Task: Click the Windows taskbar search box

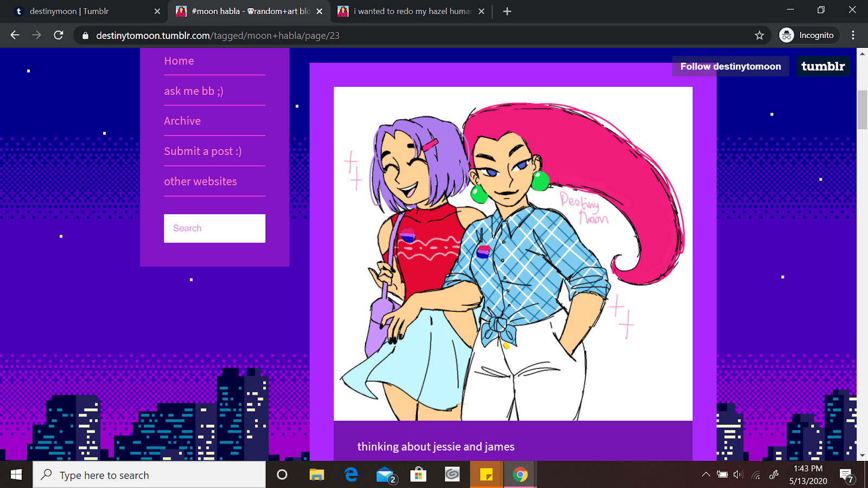Action: (149, 475)
